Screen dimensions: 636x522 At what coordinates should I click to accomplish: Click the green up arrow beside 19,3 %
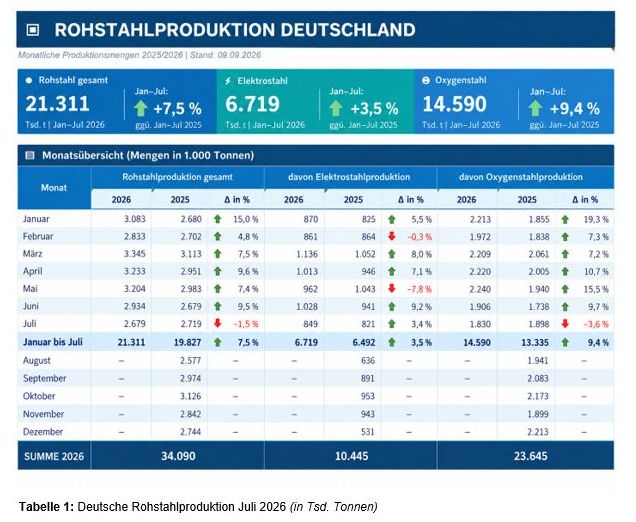click(x=565, y=219)
